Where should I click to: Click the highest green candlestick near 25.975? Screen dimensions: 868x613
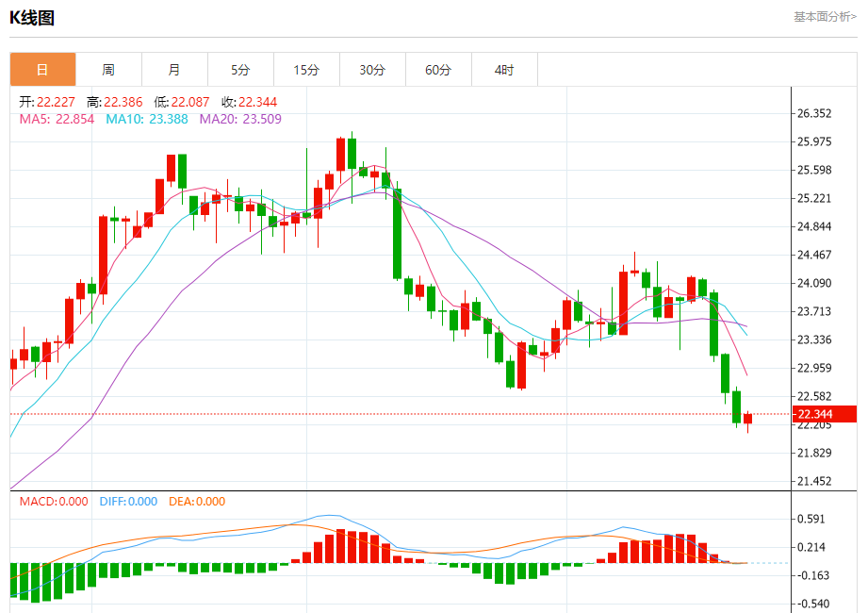(x=352, y=154)
